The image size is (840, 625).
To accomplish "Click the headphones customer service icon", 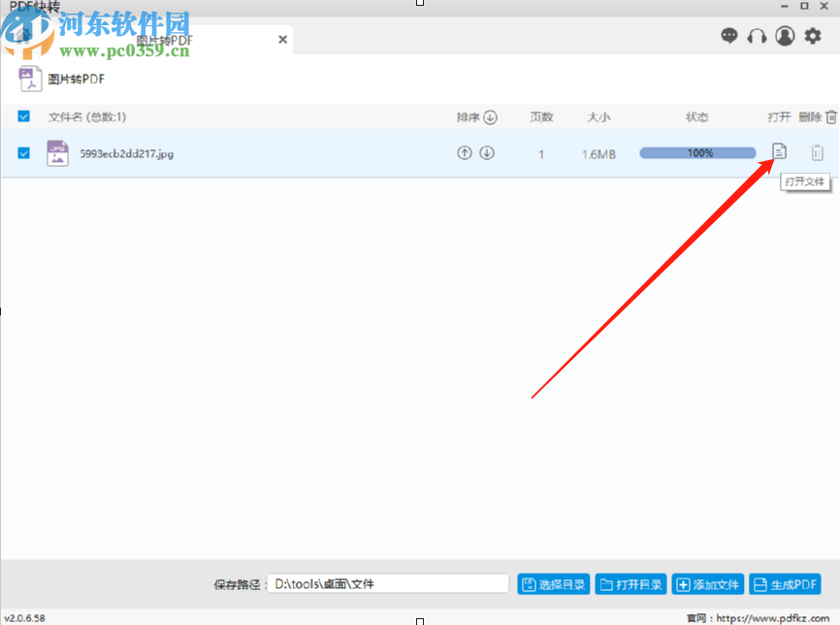I will 757,36.
